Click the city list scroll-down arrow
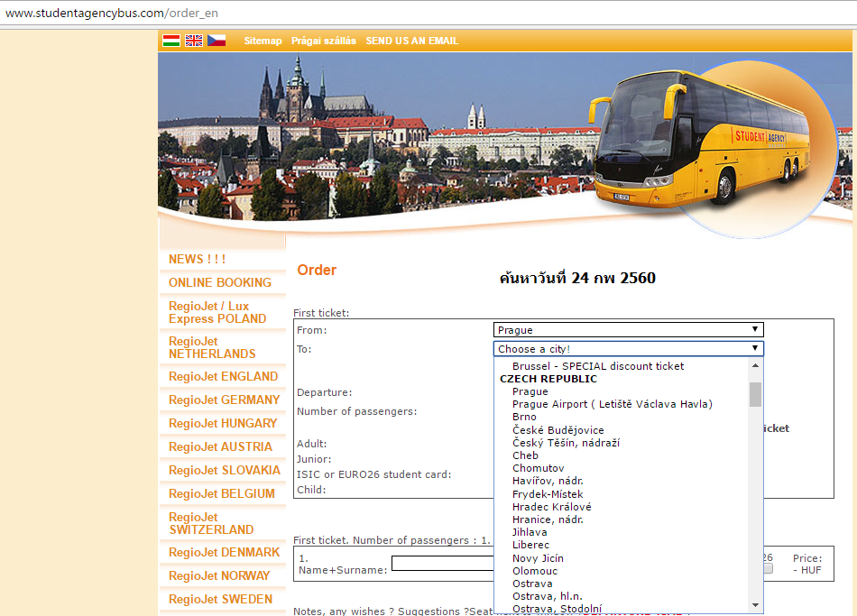Screen dimensions: 857x616 coord(755,605)
